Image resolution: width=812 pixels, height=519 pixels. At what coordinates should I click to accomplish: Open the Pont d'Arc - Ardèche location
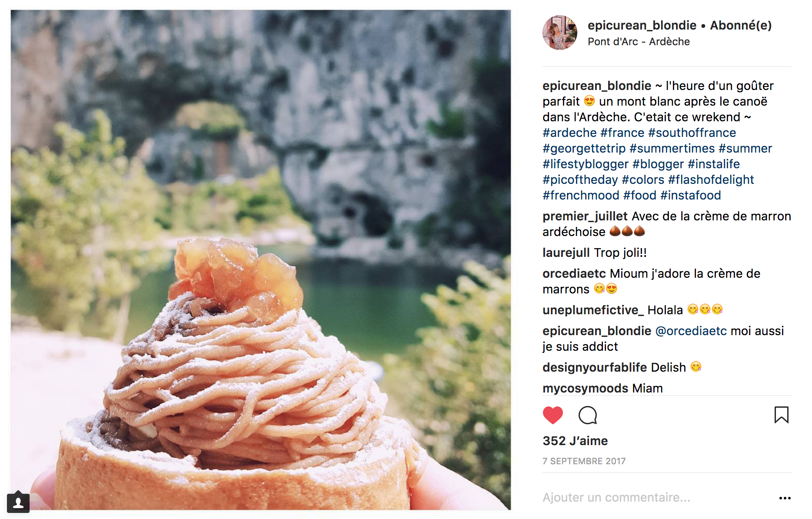pos(639,42)
